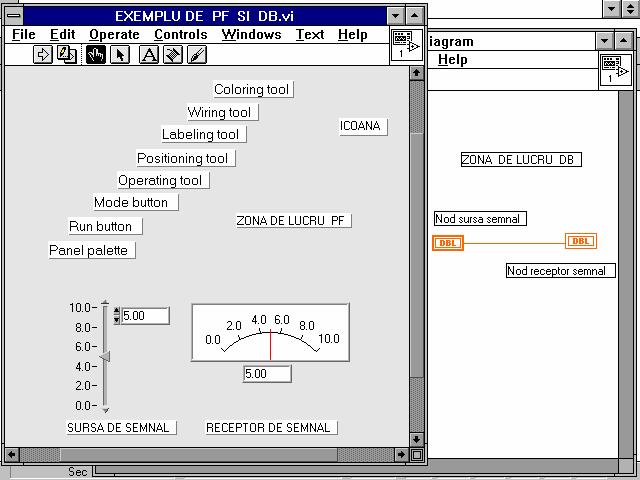Increment the slider digital value stepper
Viewport: 640px width, 480px height.
click(x=117, y=311)
